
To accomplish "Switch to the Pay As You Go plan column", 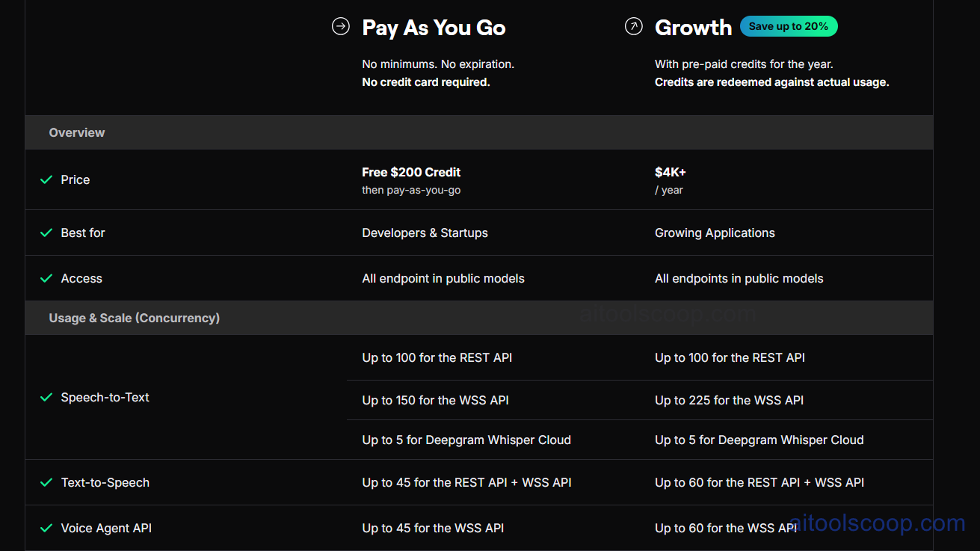I will click(434, 27).
